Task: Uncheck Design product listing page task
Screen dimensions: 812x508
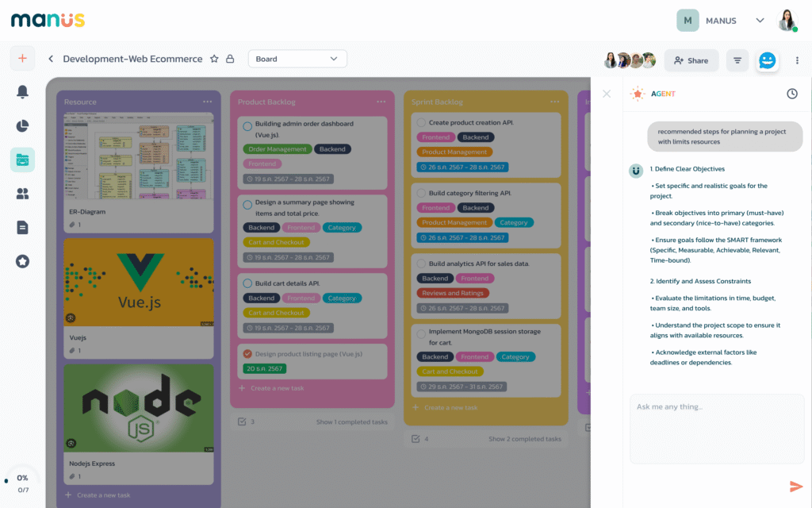Action: point(247,354)
